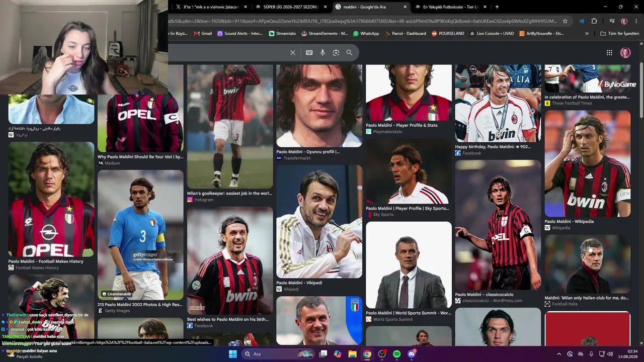This screenshot has width=644, height=362.
Task: Open the Google account profile picture
Action: coord(625,52)
